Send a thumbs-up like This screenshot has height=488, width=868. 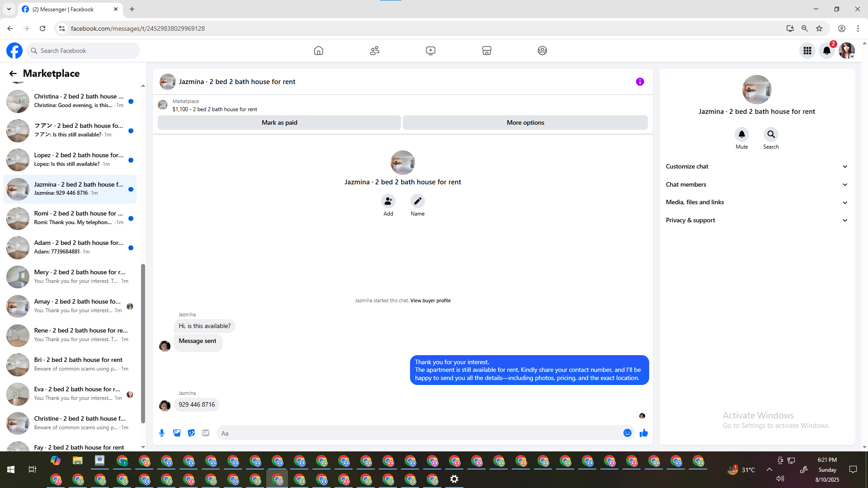[643, 433]
